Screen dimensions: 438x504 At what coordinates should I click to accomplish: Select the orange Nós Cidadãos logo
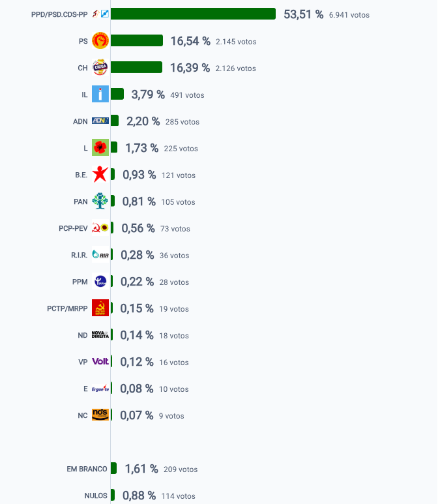tap(100, 415)
